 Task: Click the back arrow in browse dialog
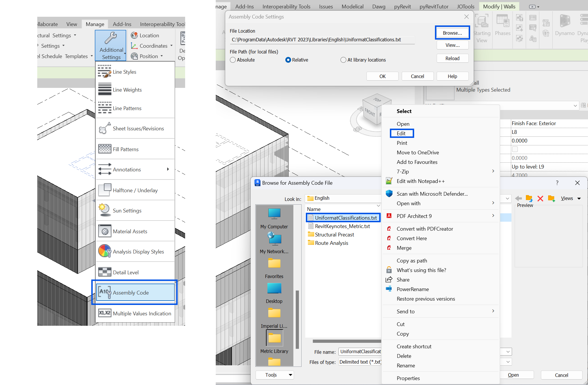[518, 198]
